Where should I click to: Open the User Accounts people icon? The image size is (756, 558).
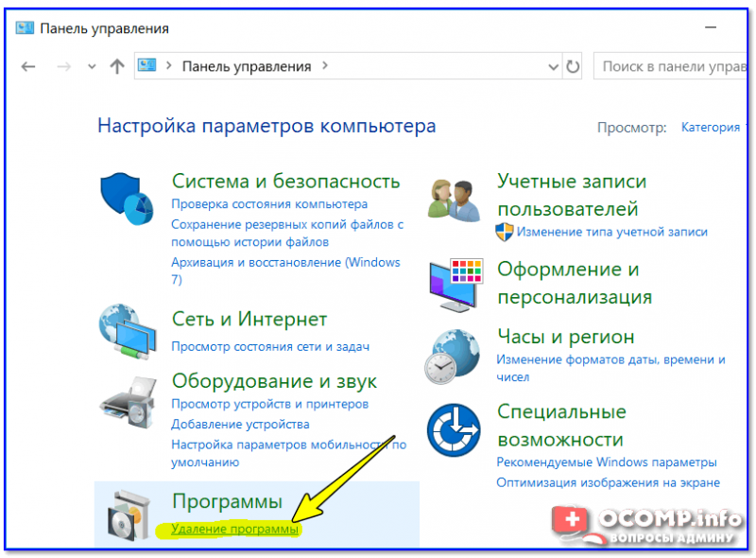pos(454,201)
